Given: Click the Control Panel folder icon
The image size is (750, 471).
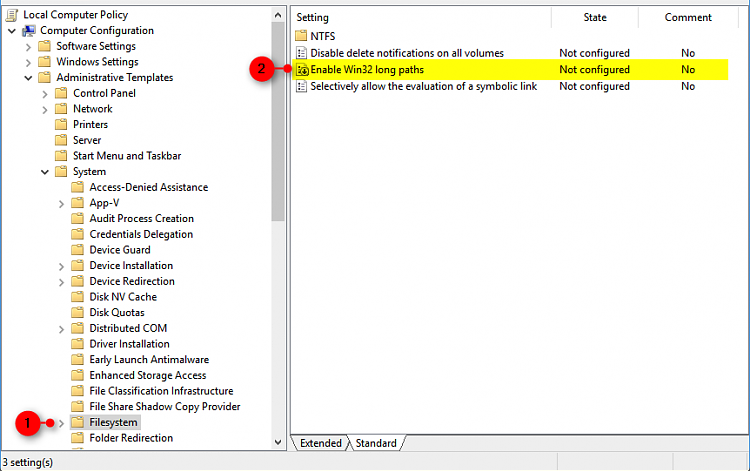Looking at the screenshot, I should pos(61,93).
